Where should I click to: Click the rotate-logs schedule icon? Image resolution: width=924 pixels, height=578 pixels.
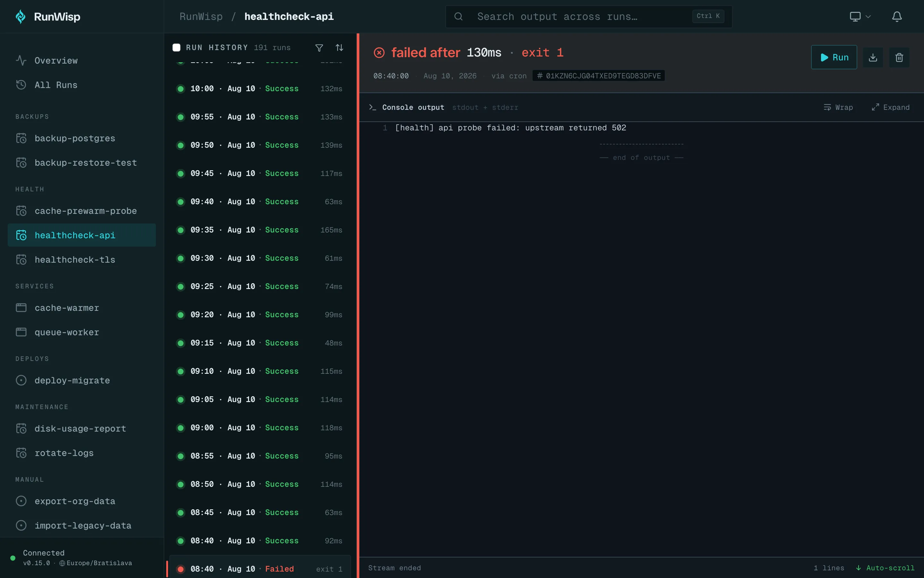(x=21, y=453)
